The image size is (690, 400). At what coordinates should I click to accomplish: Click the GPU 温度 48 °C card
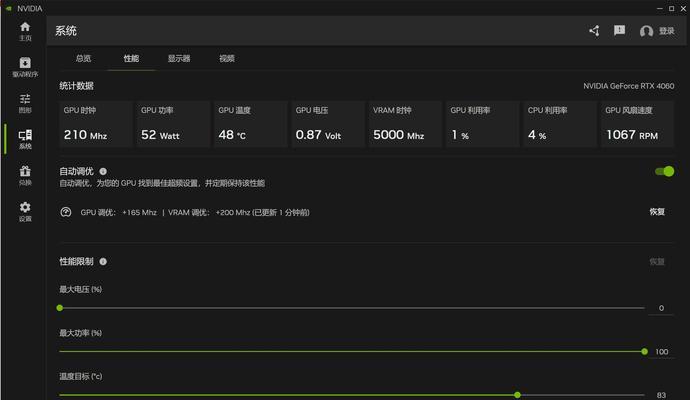pyautogui.click(x=250, y=124)
